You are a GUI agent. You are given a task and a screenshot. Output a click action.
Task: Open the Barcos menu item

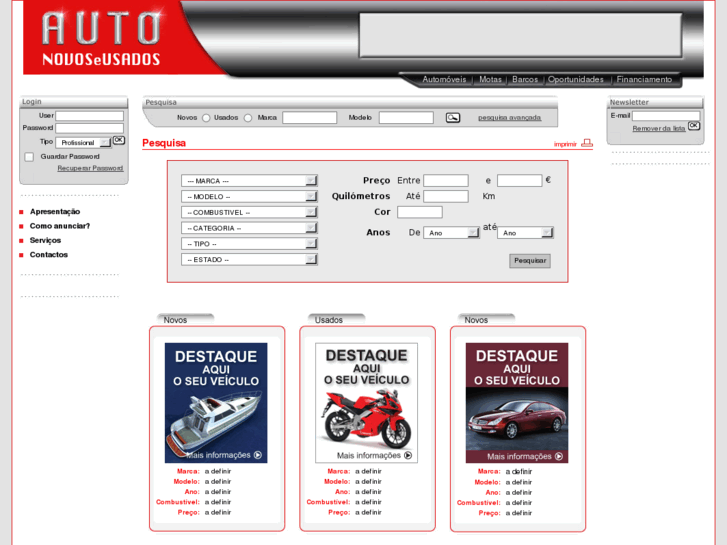[x=525, y=79]
